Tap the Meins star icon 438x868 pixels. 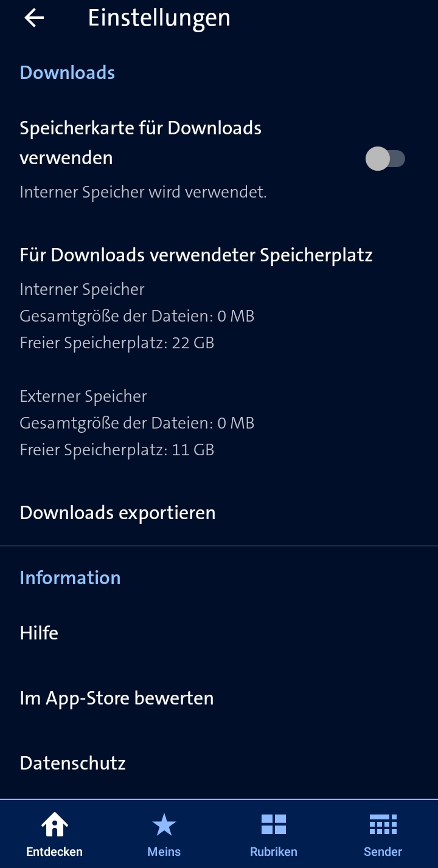tap(164, 825)
